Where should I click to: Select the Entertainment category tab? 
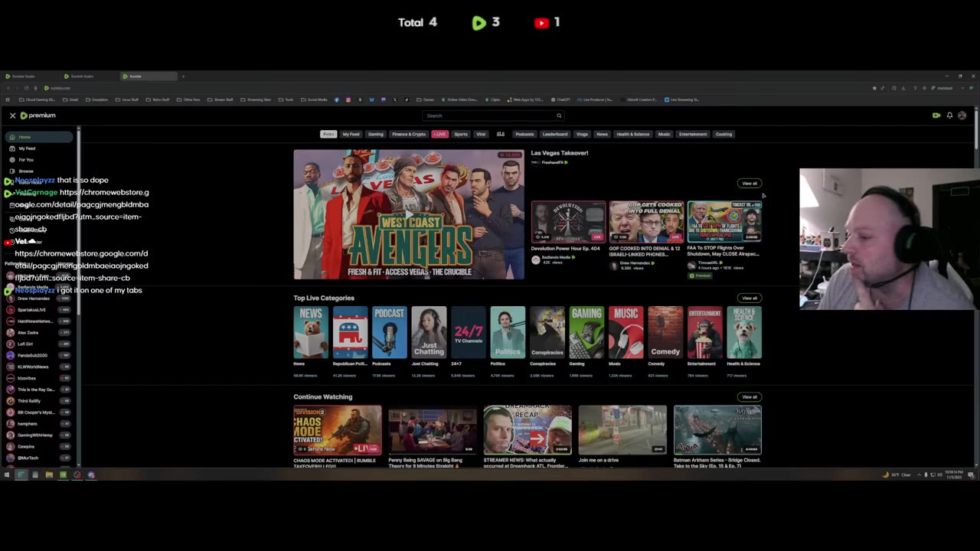click(x=693, y=134)
